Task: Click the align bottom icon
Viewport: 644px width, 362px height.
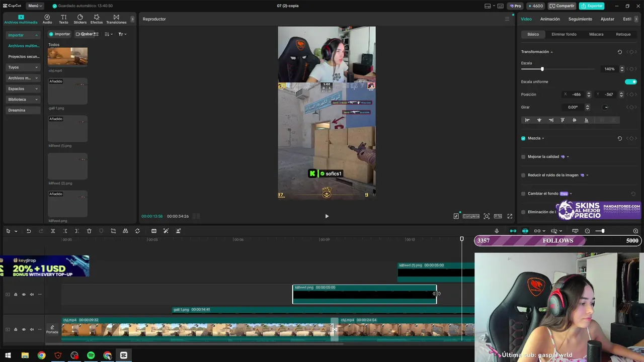Action: [x=586, y=120]
